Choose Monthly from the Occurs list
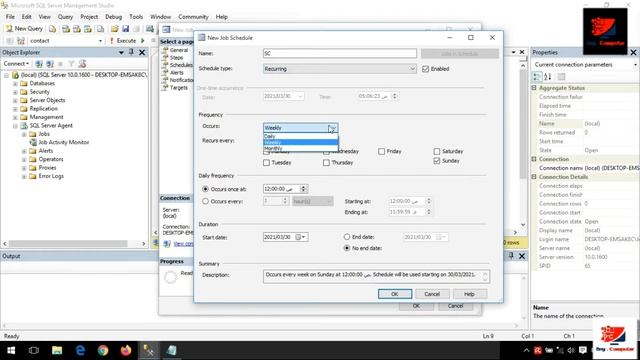 [300, 149]
